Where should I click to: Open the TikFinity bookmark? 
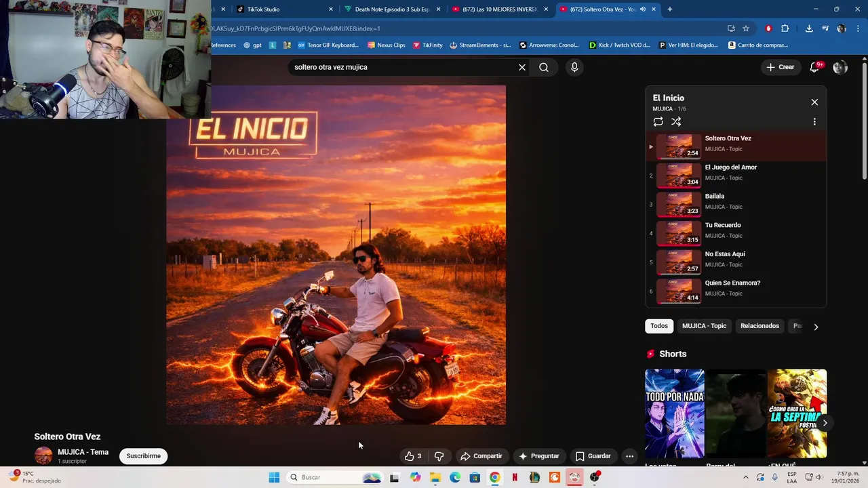[427, 45]
